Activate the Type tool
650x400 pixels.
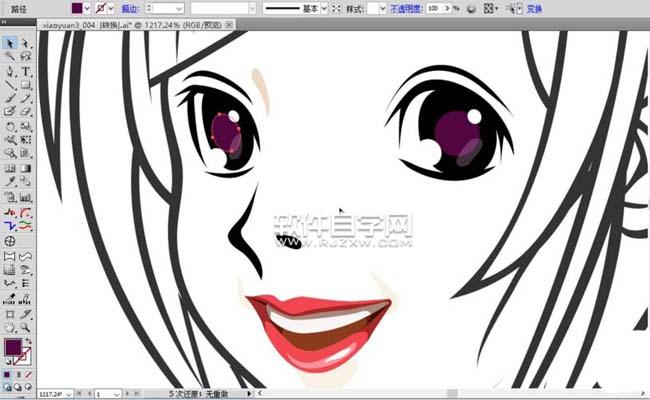point(26,72)
